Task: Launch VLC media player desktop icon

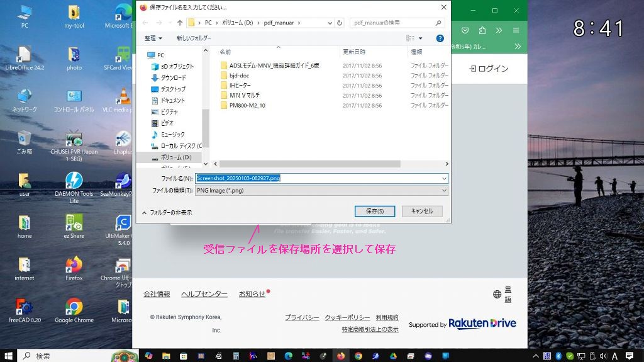Action: pos(119,100)
